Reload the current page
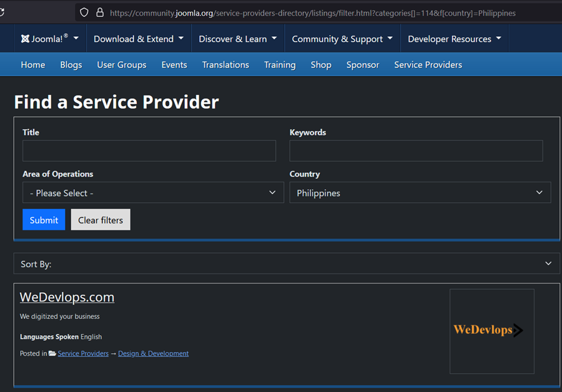 [x=6, y=12]
